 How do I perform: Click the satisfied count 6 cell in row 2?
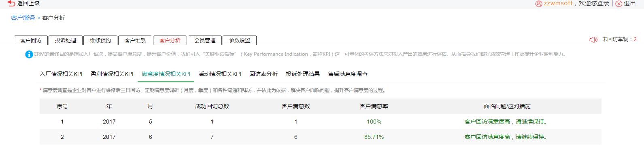296,137
